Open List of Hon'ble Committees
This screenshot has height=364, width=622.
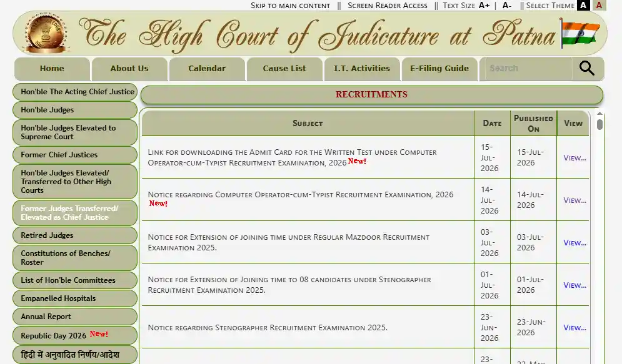[75, 280]
